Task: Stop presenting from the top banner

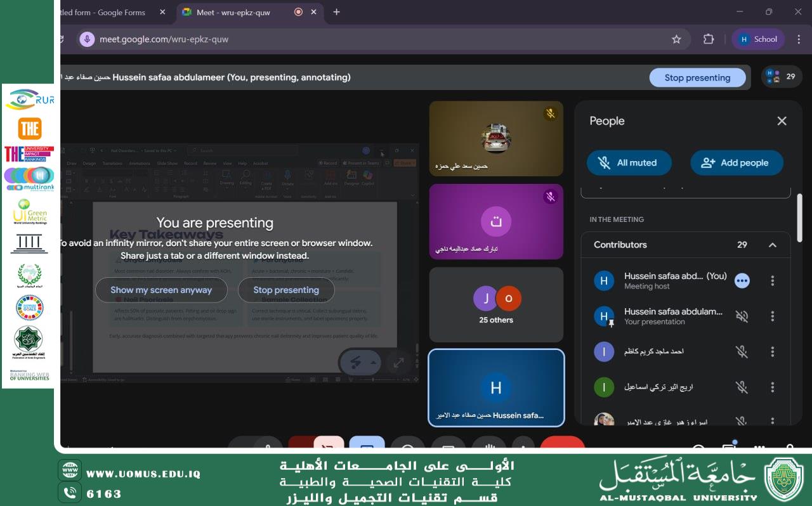Action: [697, 77]
